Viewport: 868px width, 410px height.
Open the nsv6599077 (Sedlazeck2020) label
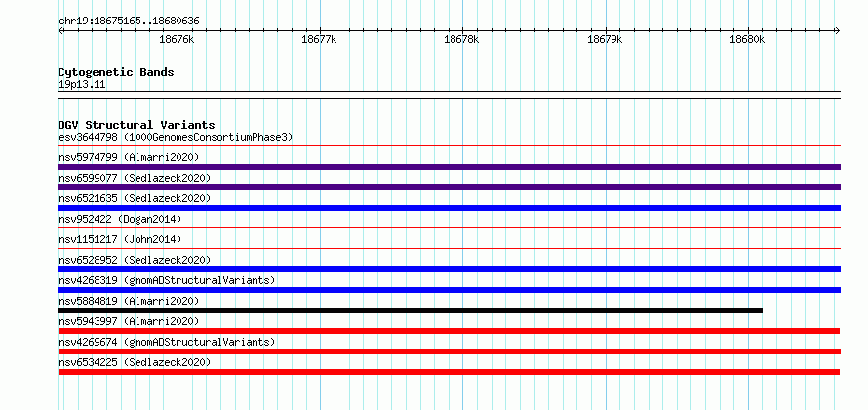pyautogui.click(x=135, y=178)
